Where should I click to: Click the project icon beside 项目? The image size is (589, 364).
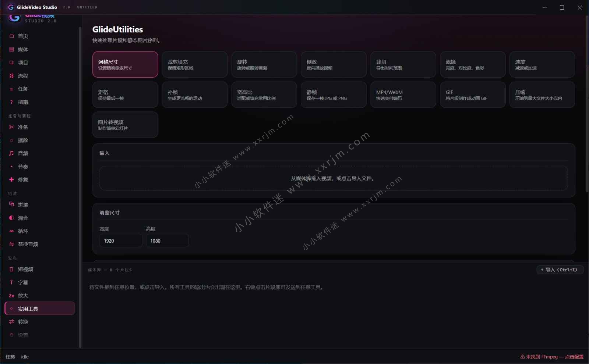click(11, 63)
